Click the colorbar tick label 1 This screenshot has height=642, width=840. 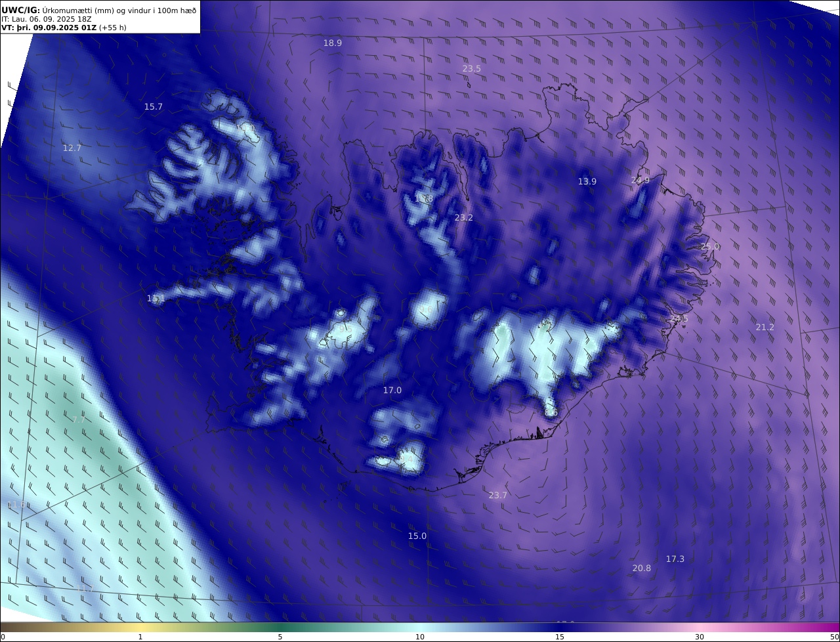pyautogui.click(x=140, y=637)
